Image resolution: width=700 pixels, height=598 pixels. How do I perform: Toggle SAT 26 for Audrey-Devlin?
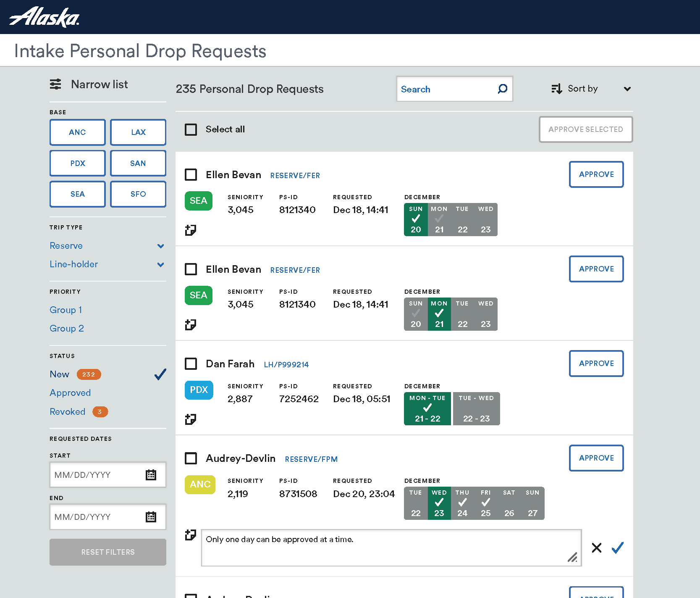click(x=509, y=503)
